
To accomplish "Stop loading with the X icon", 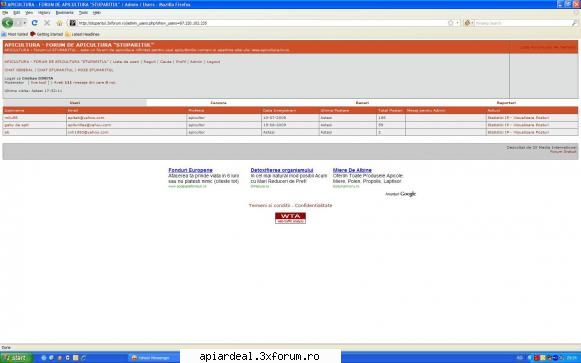I will [47, 23].
